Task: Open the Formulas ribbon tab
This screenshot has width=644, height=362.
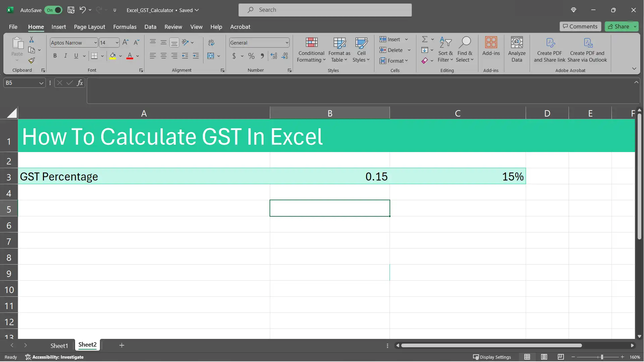Action: point(125,27)
